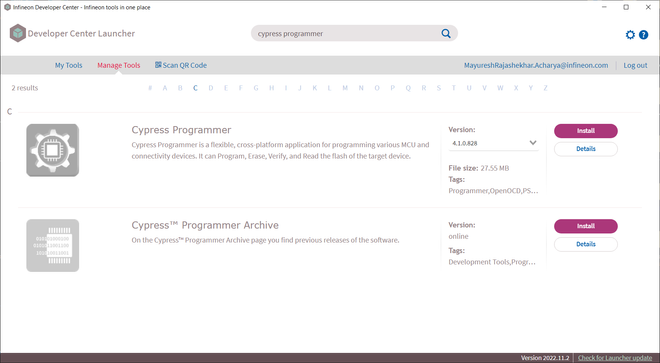The width and height of the screenshot is (660, 363).
Task: Install Cypress Programmer
Action: (x=585, y=131)
